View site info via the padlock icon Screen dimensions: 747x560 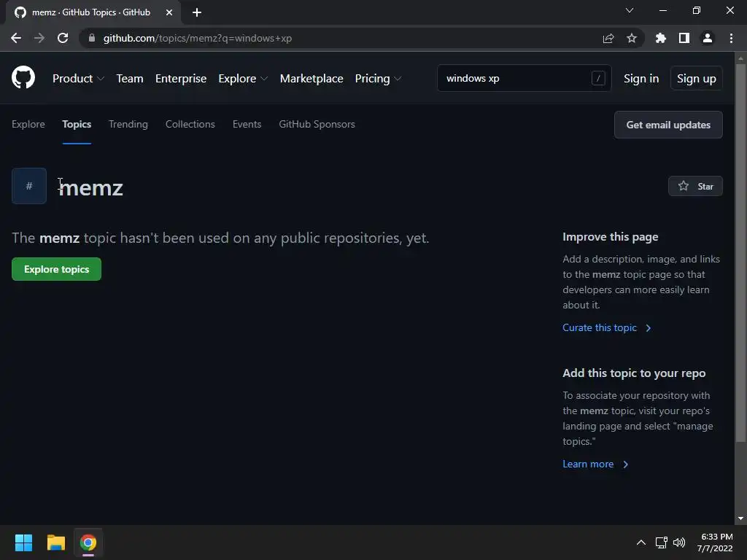92,38
